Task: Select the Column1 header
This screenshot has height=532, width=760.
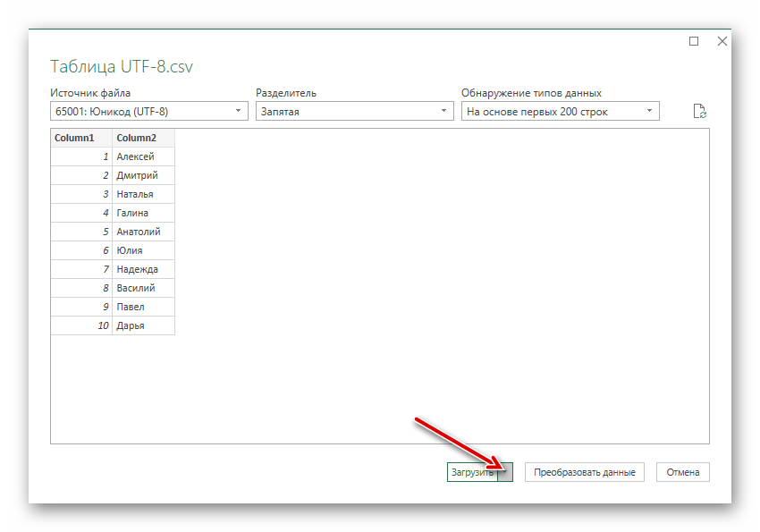Action: pyautogui.click(x=81, y=138)
